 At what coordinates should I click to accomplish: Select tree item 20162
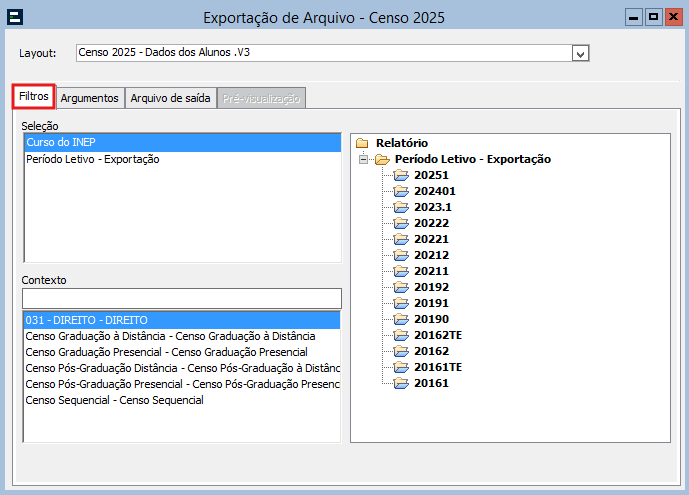pyautogui.click(x=432, y=351)
